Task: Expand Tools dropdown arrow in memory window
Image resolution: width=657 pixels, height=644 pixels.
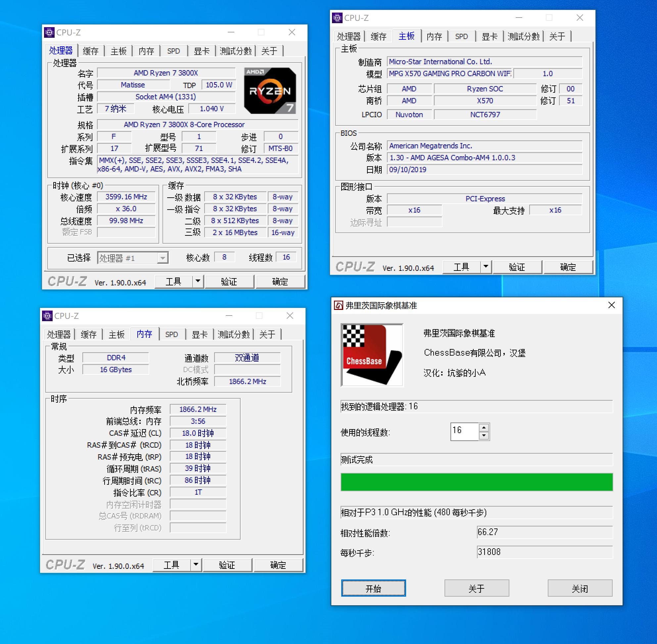Action: (196, 565)
